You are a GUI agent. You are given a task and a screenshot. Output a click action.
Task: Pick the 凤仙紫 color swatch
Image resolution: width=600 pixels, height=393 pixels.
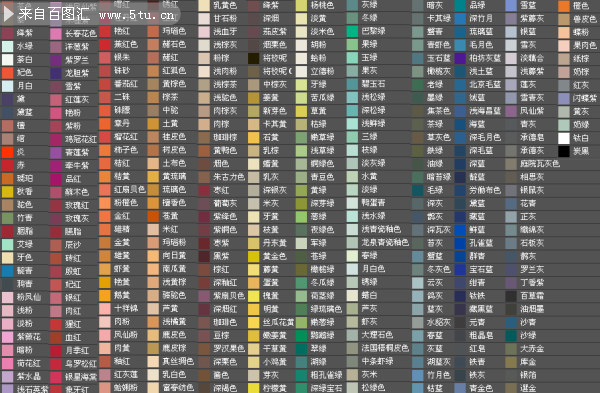pyautogui.click(x=511, y=111)
